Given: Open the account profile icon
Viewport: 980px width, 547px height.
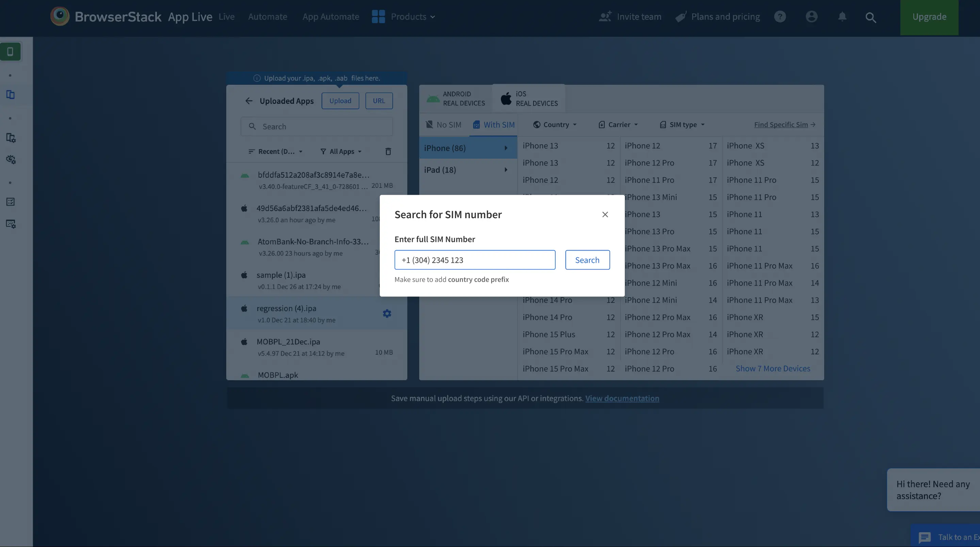Looking at the screenshot, I should (811, 17).
